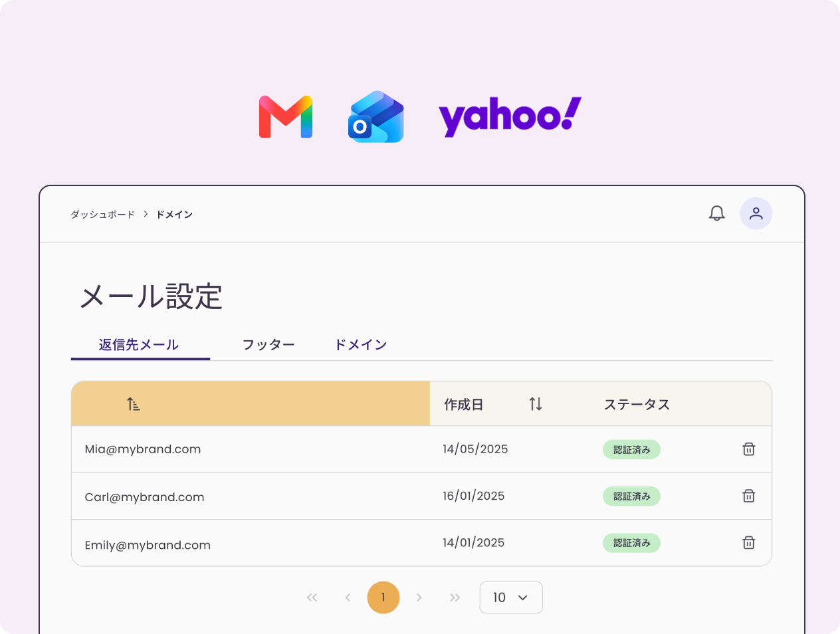
Task: Select page 1 in pagination
Action: tap(383, 597)
